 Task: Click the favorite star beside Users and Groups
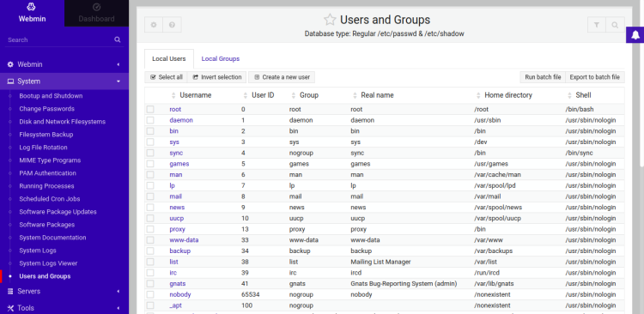point(330,20)
